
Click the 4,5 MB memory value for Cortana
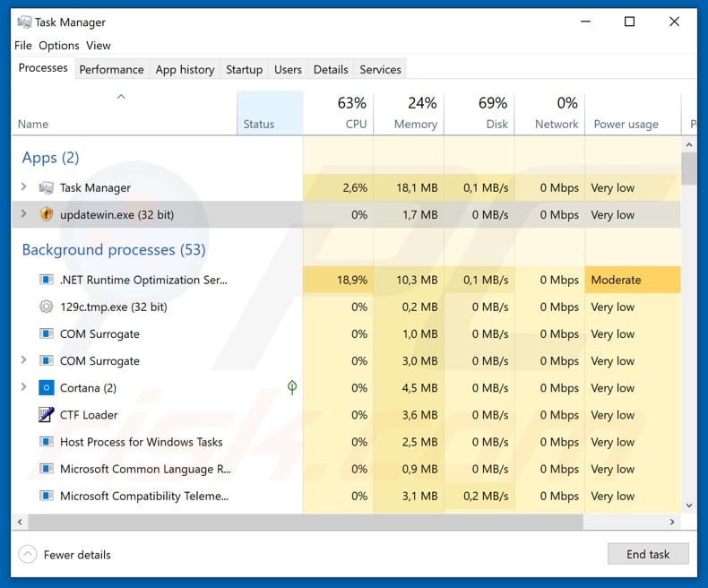(420, 388)
